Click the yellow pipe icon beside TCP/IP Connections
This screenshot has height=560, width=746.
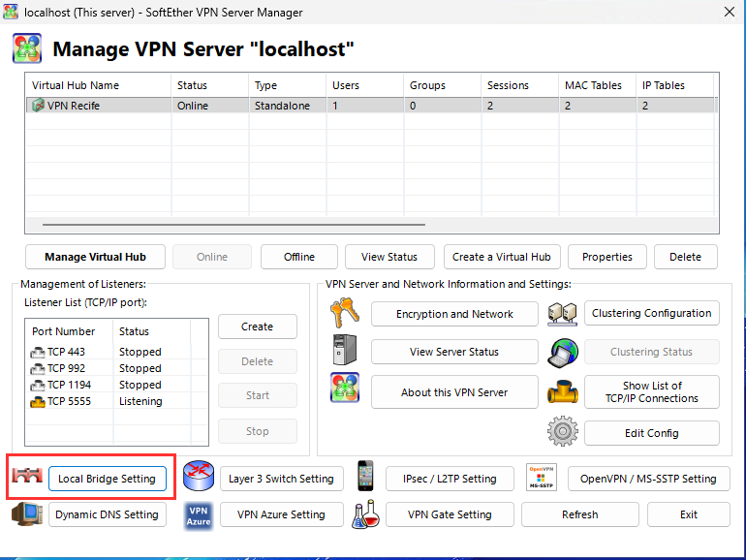coord(562,391)
